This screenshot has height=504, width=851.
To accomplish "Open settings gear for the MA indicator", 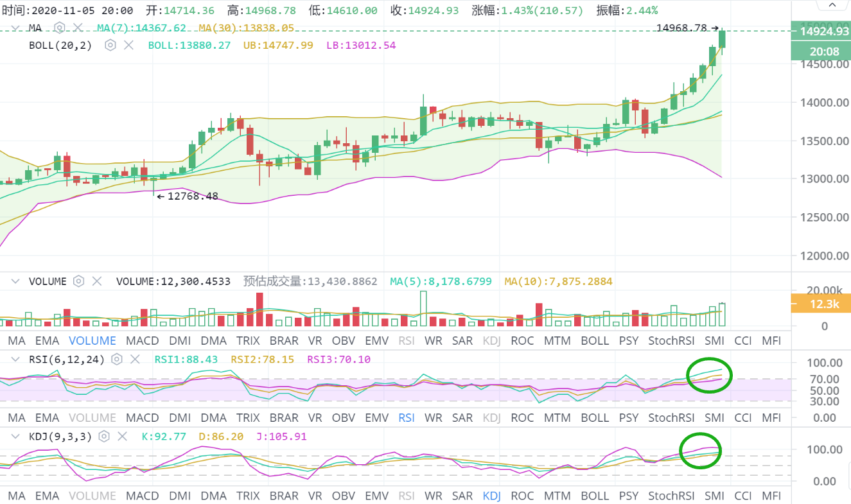I will tap(60, 28).
